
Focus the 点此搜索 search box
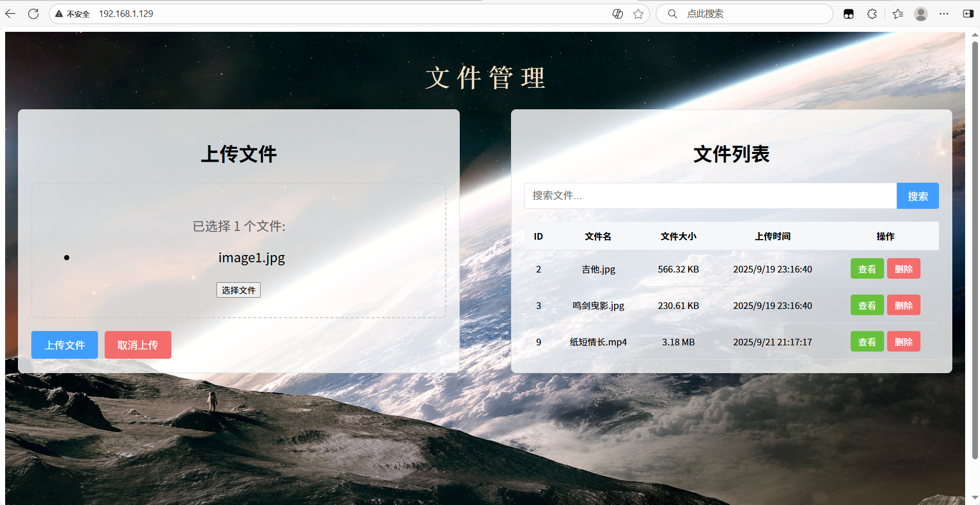coord(744,14)
